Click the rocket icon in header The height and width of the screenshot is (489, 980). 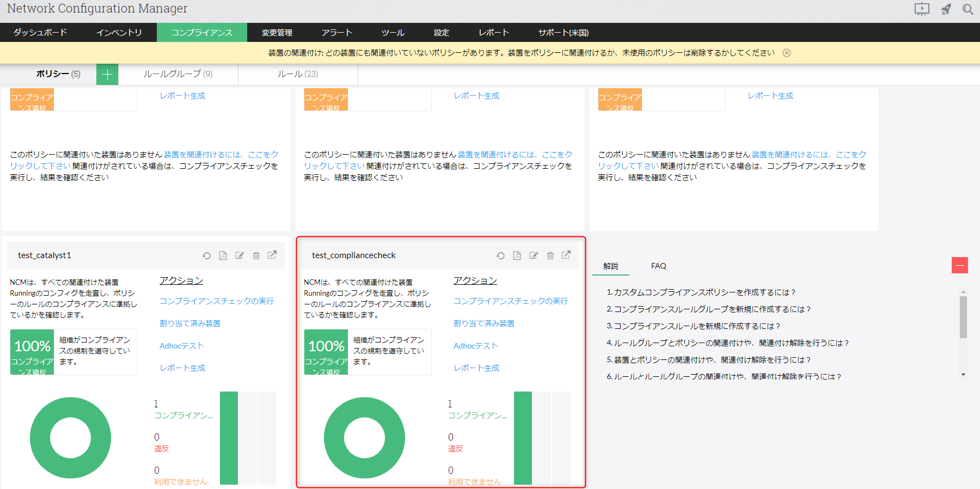[946, 9]
